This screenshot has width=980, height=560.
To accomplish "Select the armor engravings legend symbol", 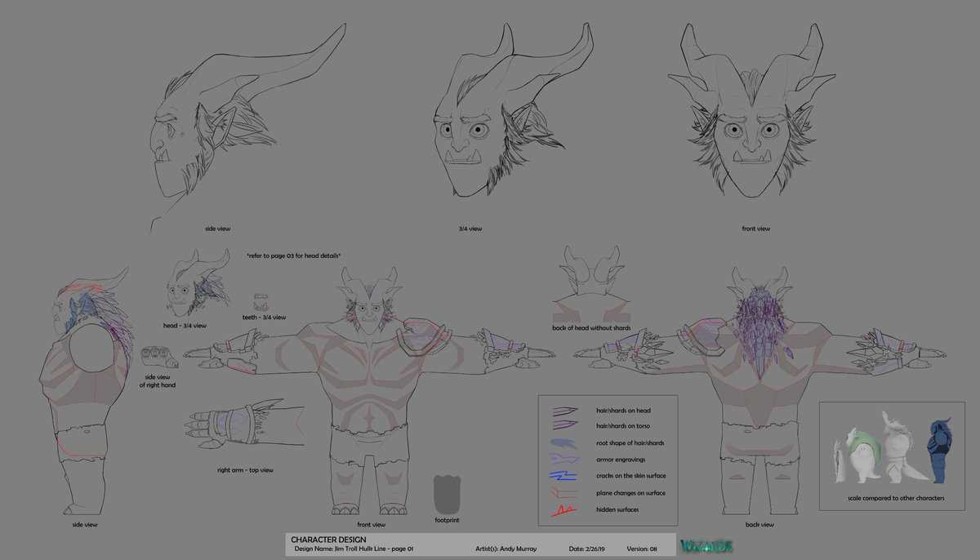I will click(x=565, y=459).
